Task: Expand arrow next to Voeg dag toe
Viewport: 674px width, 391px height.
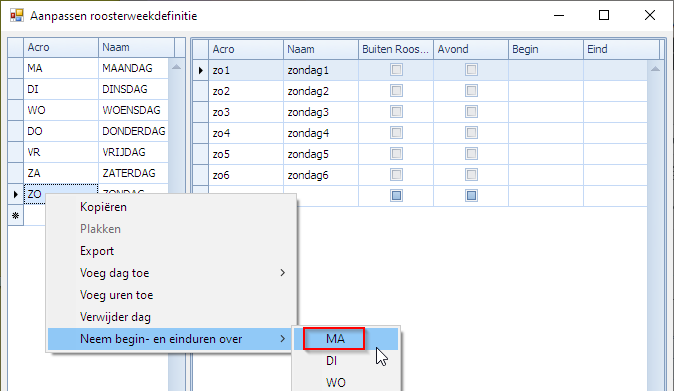Action: [x=282, y=273]
